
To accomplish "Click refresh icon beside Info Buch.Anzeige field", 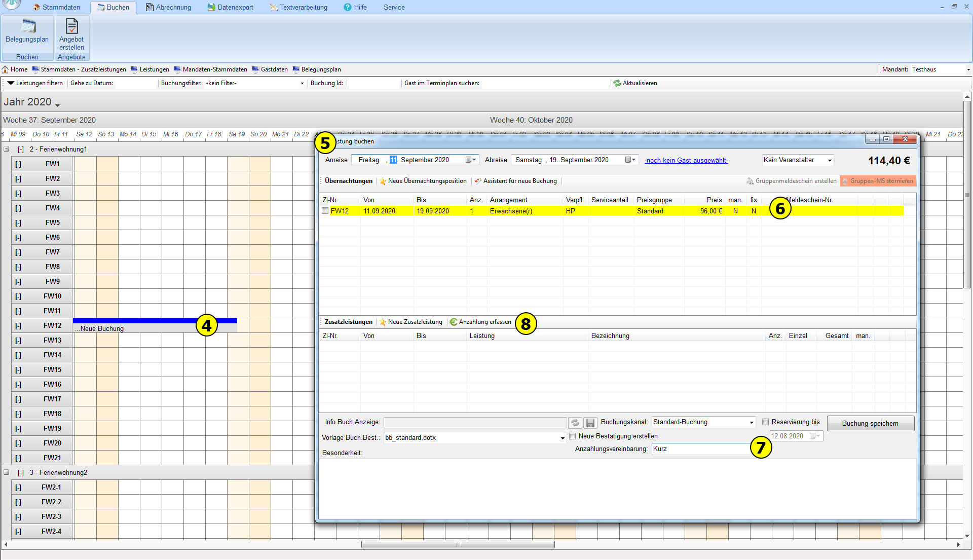I will (575, 423).
